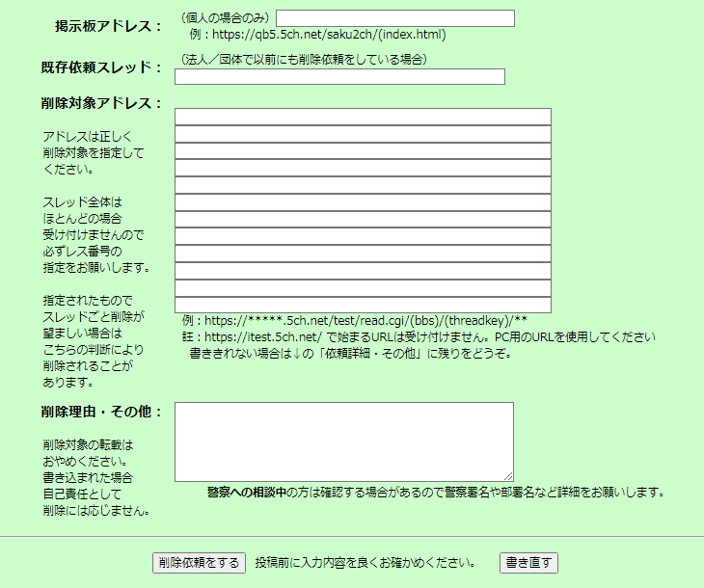Click the アドレスは正しく instruction text
The height and width of the screenshot is (588, 704).
(88, 137)
